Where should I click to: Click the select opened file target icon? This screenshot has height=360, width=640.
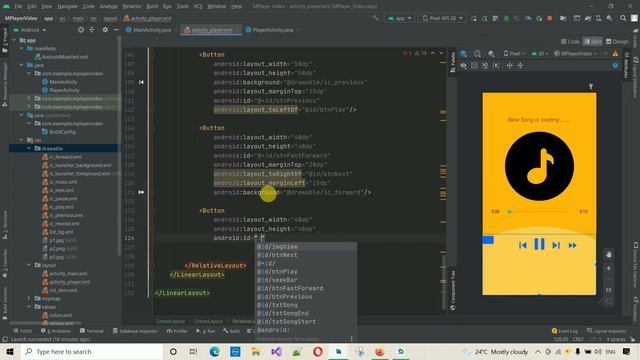(80, 30)
